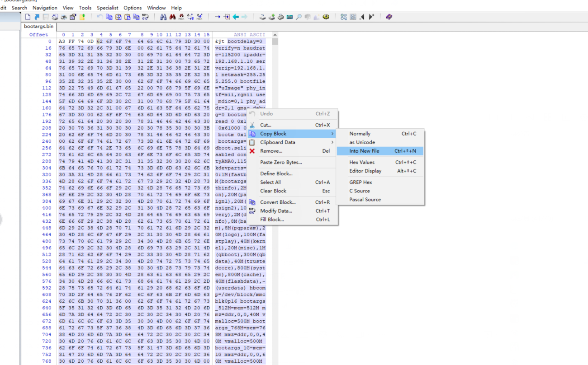Click the Modify Data 1010 toolbar icon
Screen dimensions: 588x365
tap(145, 17)
